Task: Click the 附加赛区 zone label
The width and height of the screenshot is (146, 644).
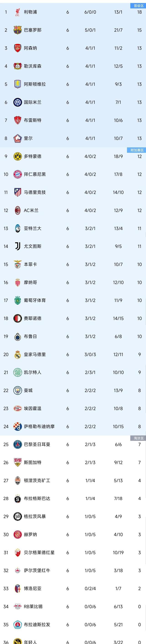Action: (137, 150)
